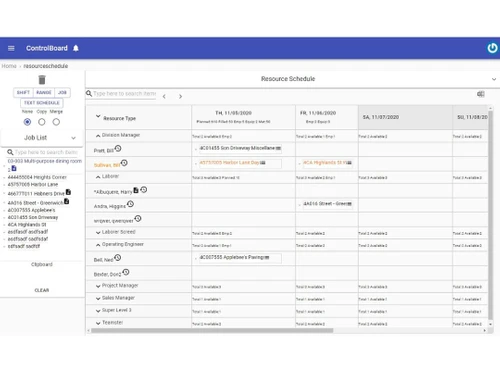
Task: Select the Merge radio option
Action: click(x=56, y=122)
